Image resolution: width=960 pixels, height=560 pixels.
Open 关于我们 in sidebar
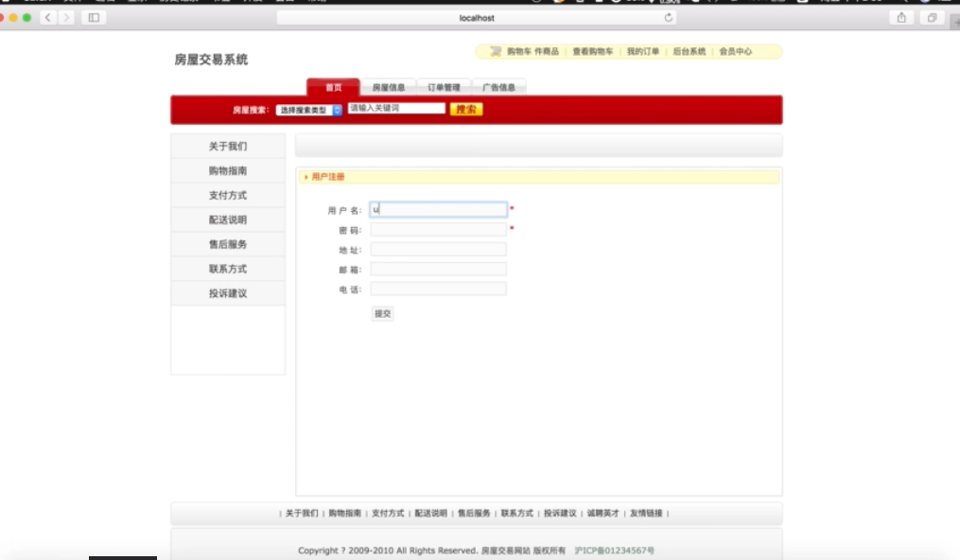click(228, 147)
